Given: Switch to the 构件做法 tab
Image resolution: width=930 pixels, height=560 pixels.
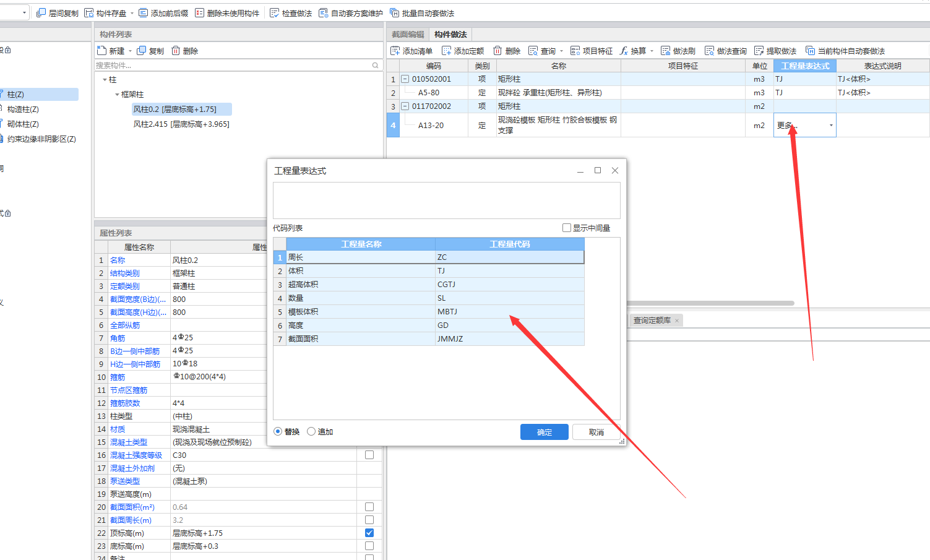Looking at the screenshot, I should click(x=450, y=35).
